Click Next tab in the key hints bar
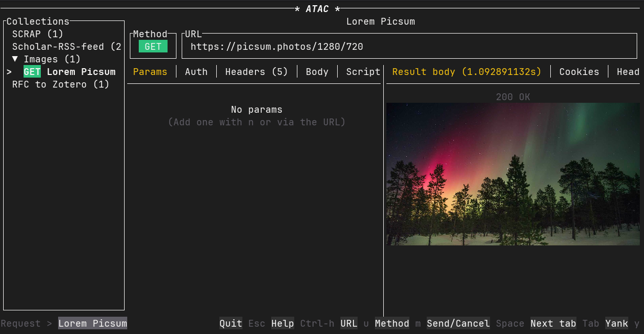The image size is (644, 334). coord(553,324)
